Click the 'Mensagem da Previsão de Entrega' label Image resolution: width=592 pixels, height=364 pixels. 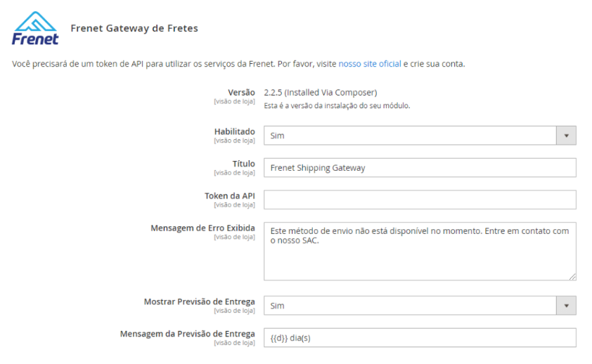187,334
